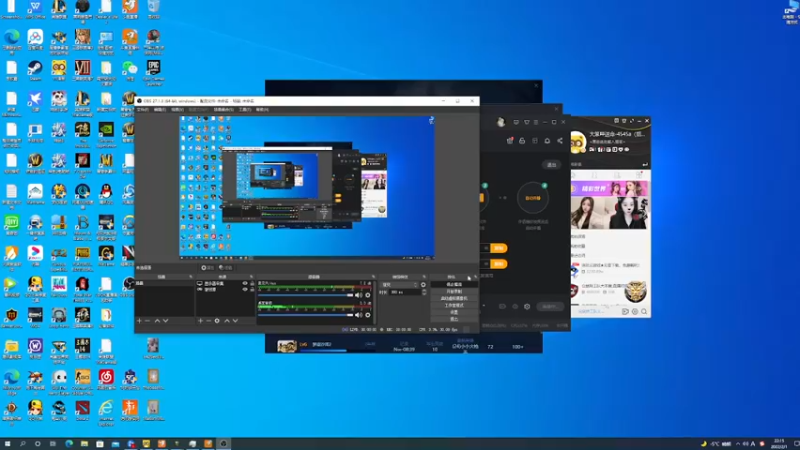
Task: Click the grey pill button in dark window
Action: [x=552, y=165]
